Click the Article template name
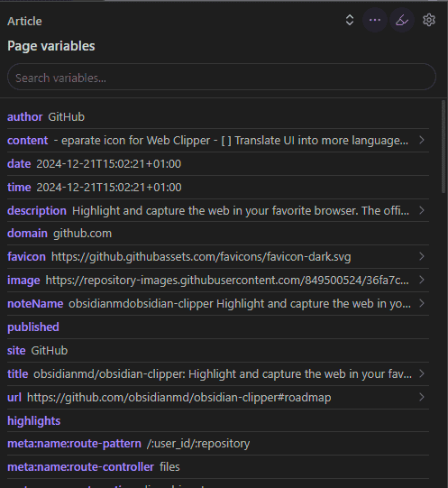The image size is (448, 488). pyautogui.click(x=24, y=21)
